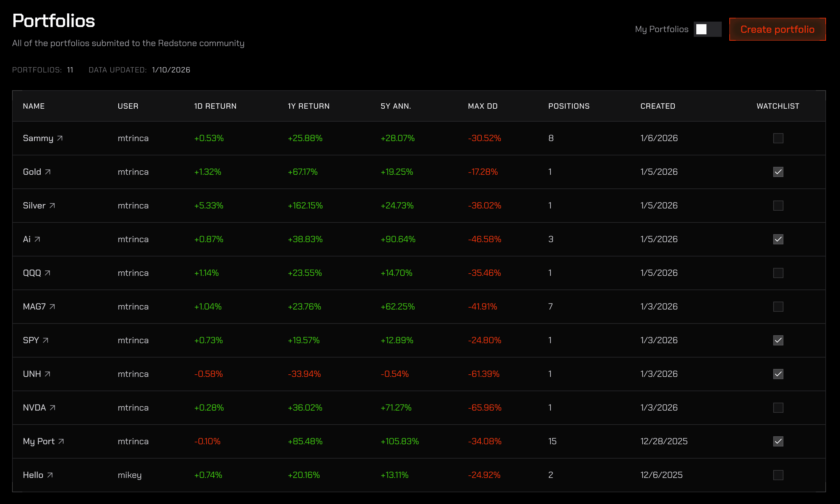
Task: Open the MAG7 portfolio via arrow icon
Action: point(53,306)
